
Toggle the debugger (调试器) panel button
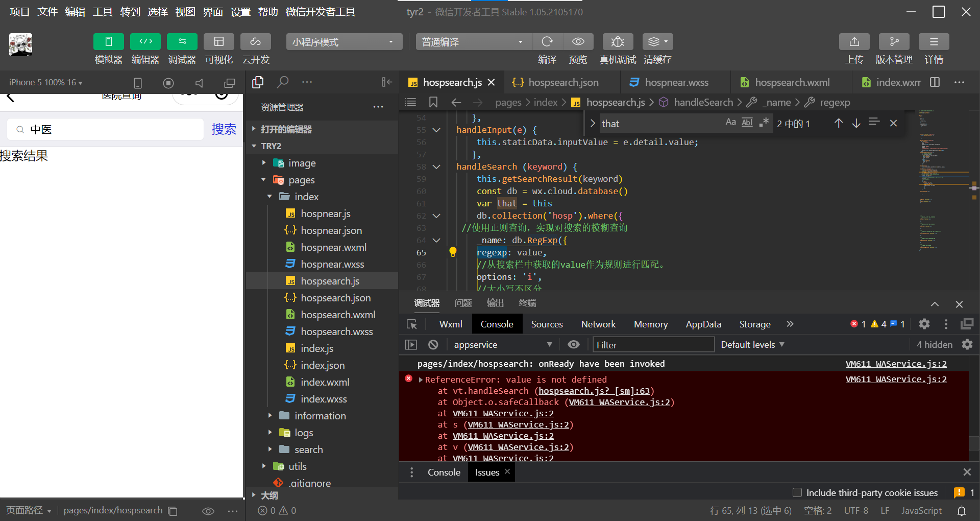pyautogui.click(x=182, y=42)
